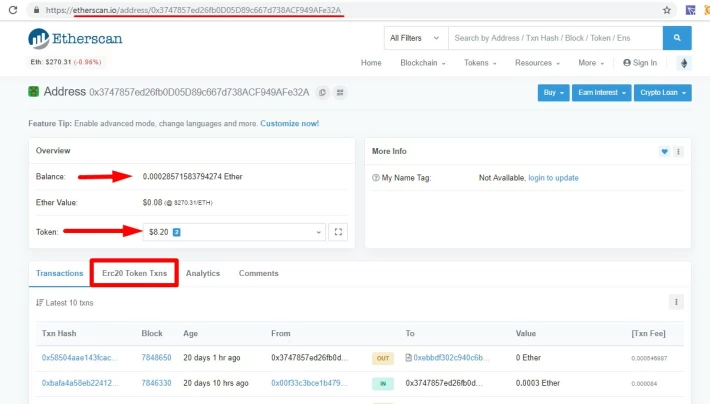Open From address 0x00f33c3bce1b479
The image size is (710, 404).
(309, 383)
